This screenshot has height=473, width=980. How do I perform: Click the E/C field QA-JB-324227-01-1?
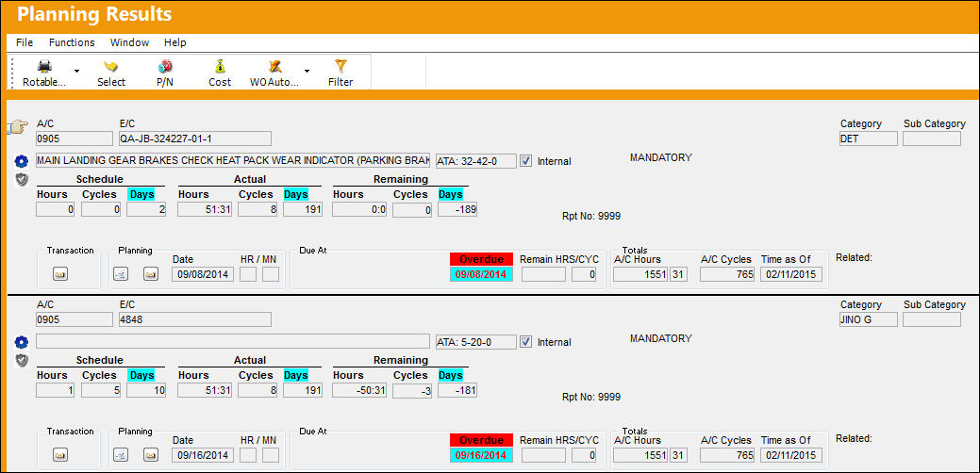coord(195,139)
